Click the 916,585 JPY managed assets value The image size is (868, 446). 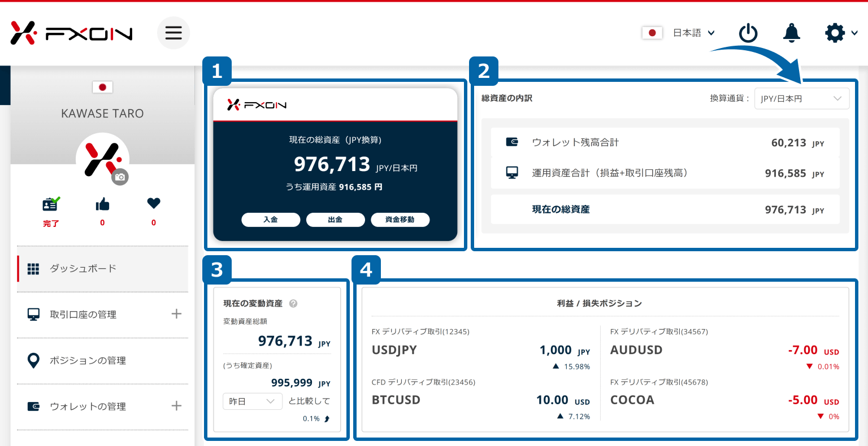pos(795,173)
